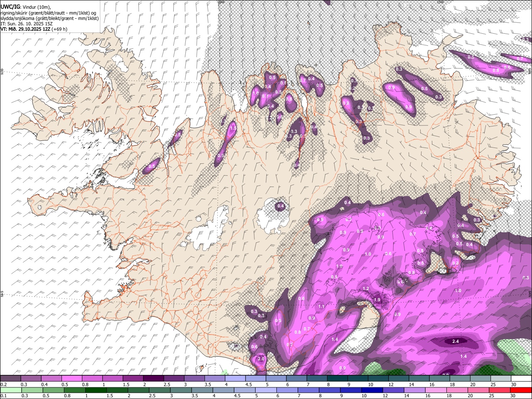The width and height of the screenshot is (532, 399).
Task: Pick the lavender 14 swatch in lower legend row
Action: pyautogui.click(x=414, y=390)
